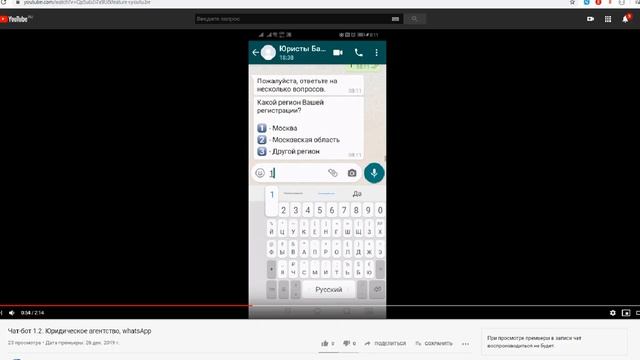Open the notifications bell
This screenshot has width=640, height=360.
[x=625, y=19]
